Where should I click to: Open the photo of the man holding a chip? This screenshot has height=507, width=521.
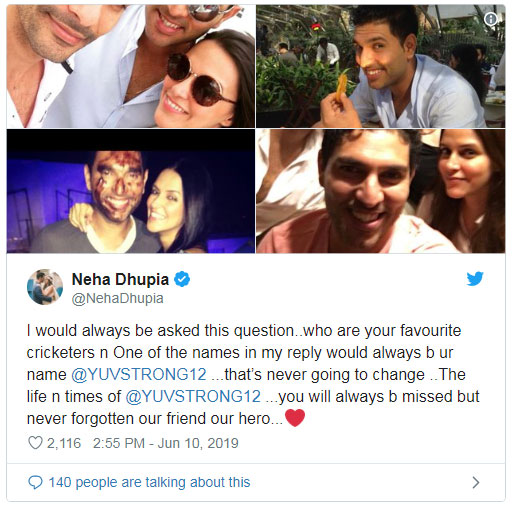coord(381,66)
